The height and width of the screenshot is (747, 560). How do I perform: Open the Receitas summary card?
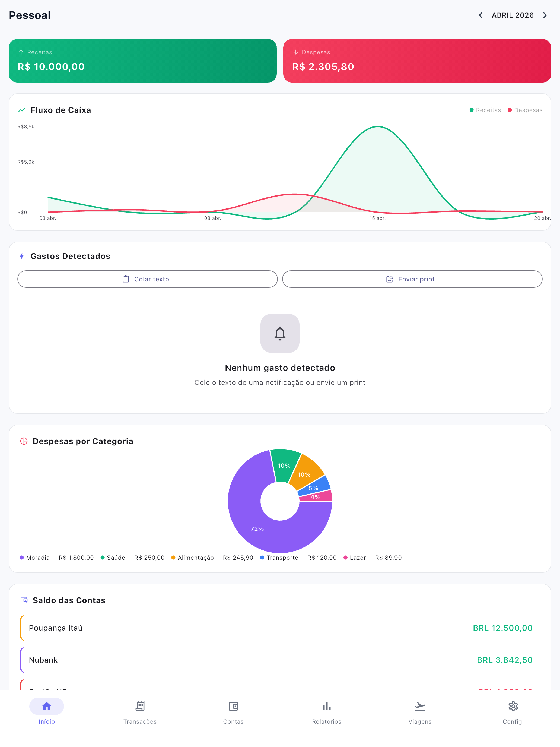point(142,61)
